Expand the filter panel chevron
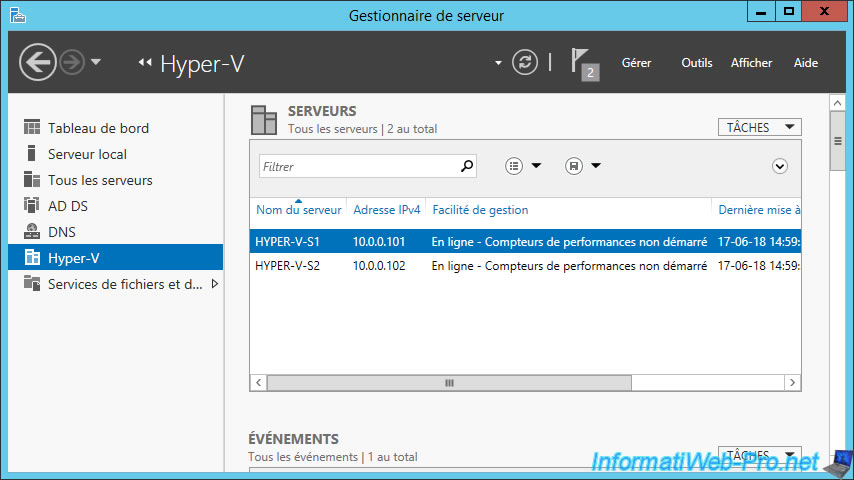The width and height of the screenshot is (854, 480). 779,166
